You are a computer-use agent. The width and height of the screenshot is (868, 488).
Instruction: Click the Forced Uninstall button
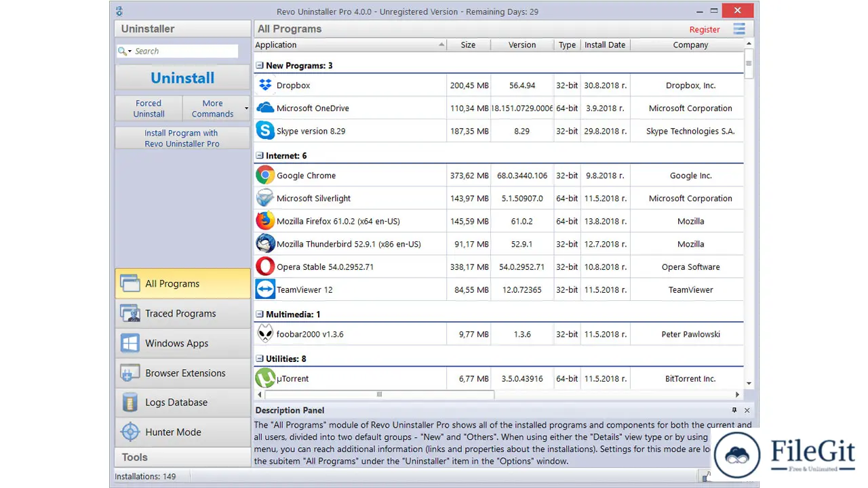point(149,108)
